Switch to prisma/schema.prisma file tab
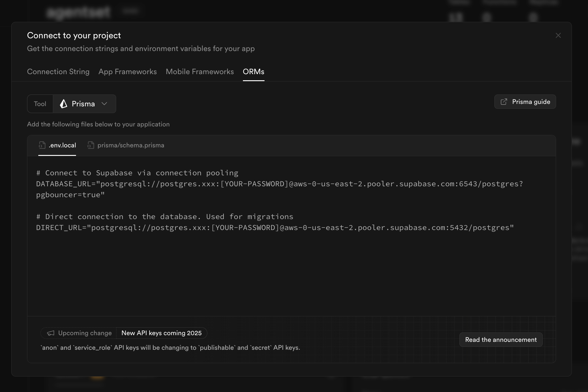588x392 pixels. pos(126,145)
